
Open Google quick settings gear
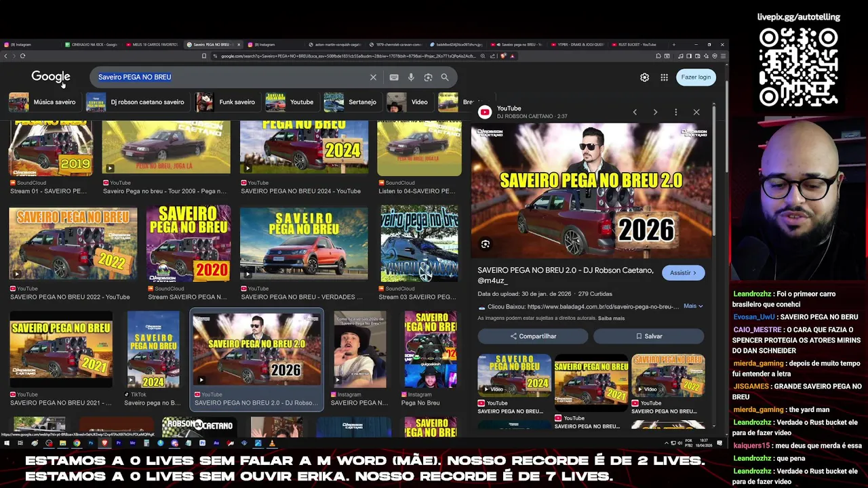645,77
